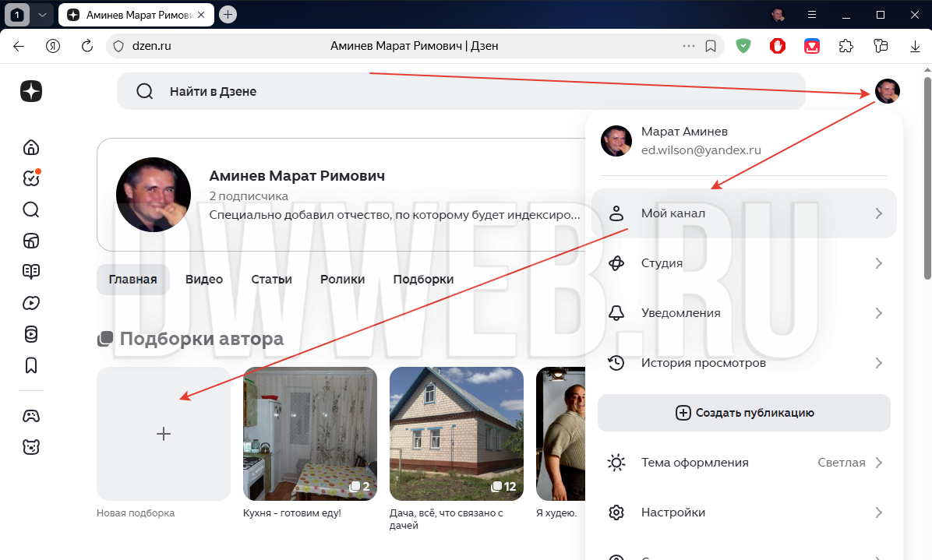
Task: Open the articles book icon in sidebar
Action: (x=31, y=272)
